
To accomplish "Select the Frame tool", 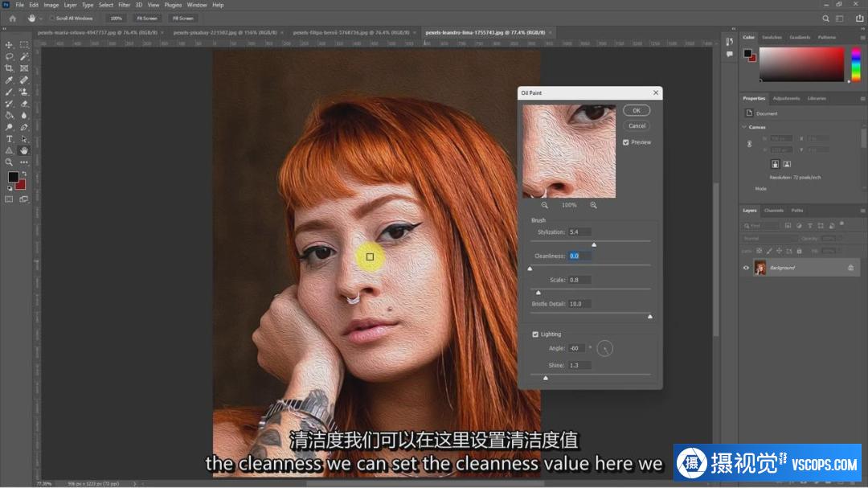I will [24, 68].
